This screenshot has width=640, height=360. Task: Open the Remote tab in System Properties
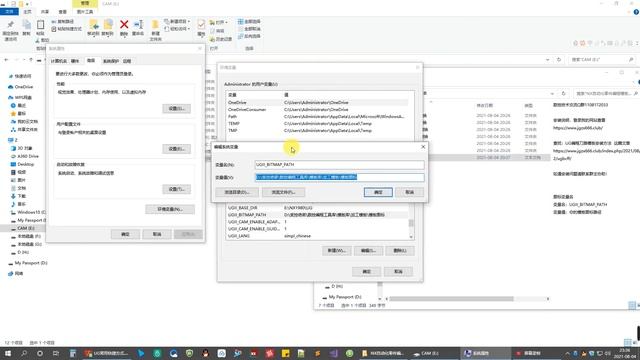click(127, 61)
